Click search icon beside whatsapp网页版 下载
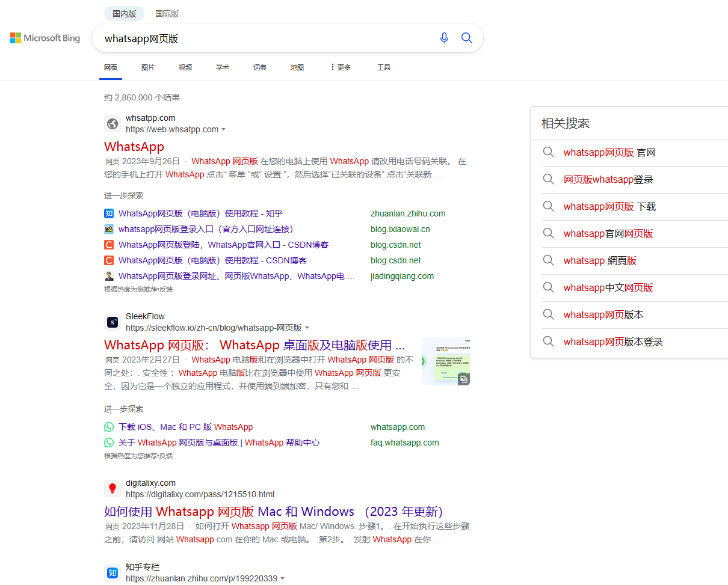The image size is (728, 585). [548, 206]
